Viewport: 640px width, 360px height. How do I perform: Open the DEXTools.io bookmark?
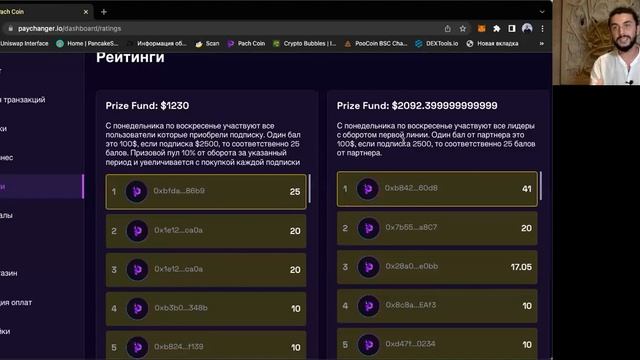point(437,43)
